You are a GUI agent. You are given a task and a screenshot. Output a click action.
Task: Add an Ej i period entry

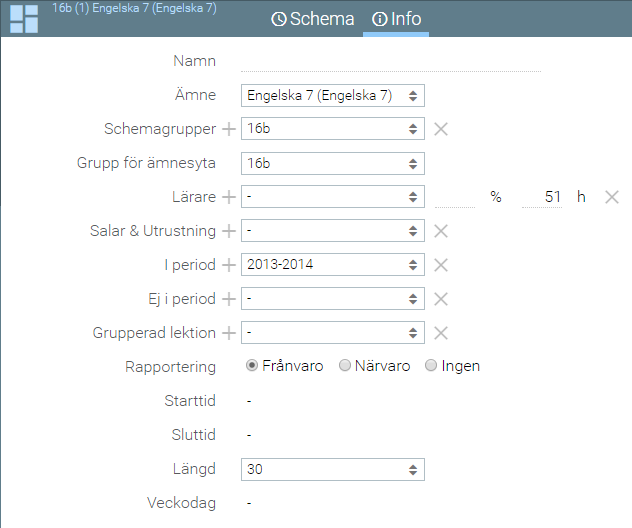(228, 299)
